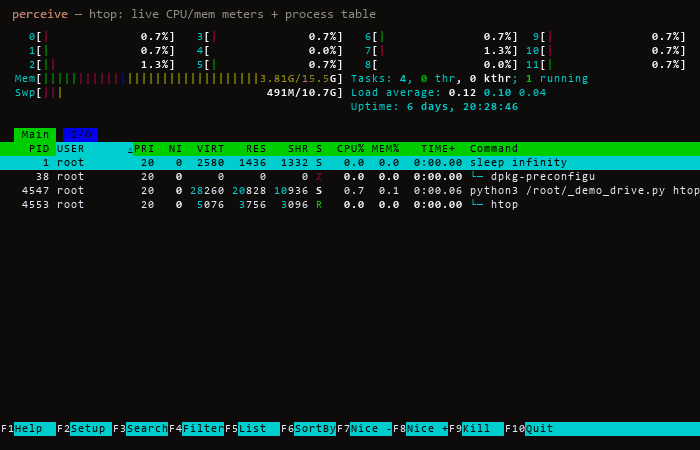Select the htop child process row

(350, 204)
